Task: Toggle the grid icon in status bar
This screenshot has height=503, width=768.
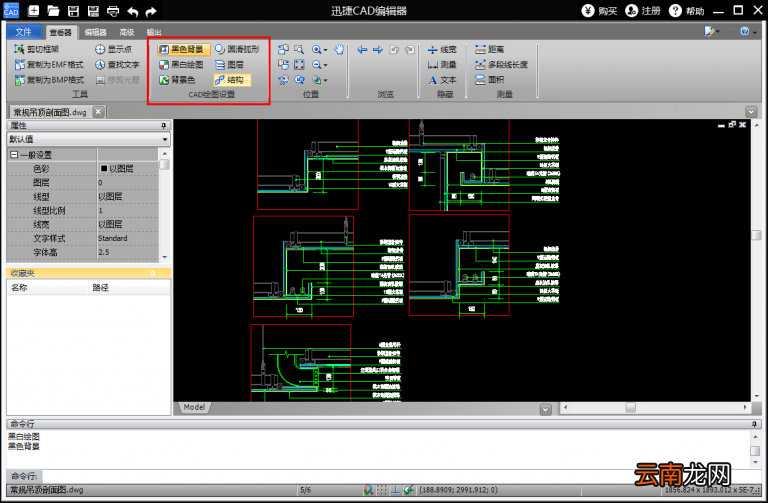Action: point(382,490)
